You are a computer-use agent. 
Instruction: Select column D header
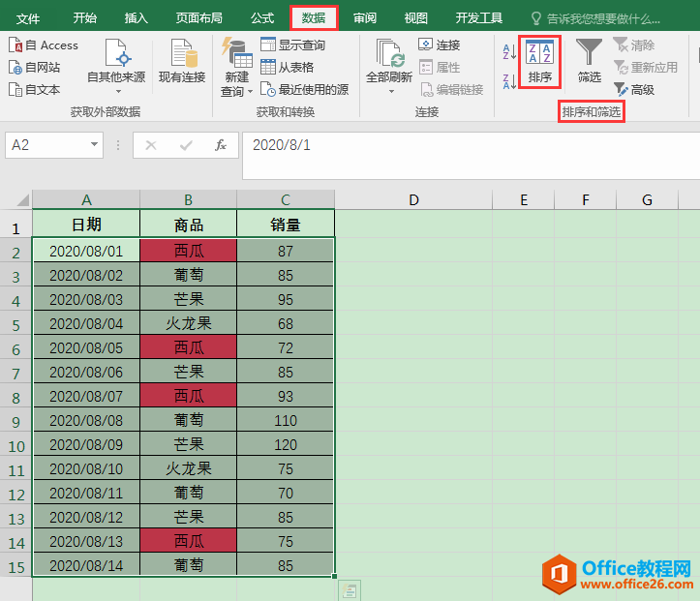[x=413, y=199]
